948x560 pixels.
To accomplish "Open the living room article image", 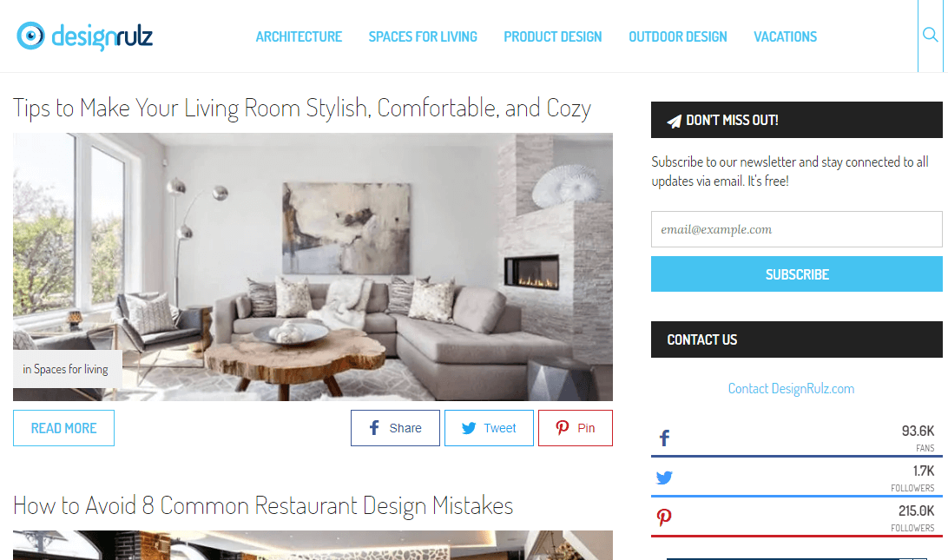I will click(x=313, y=267).
